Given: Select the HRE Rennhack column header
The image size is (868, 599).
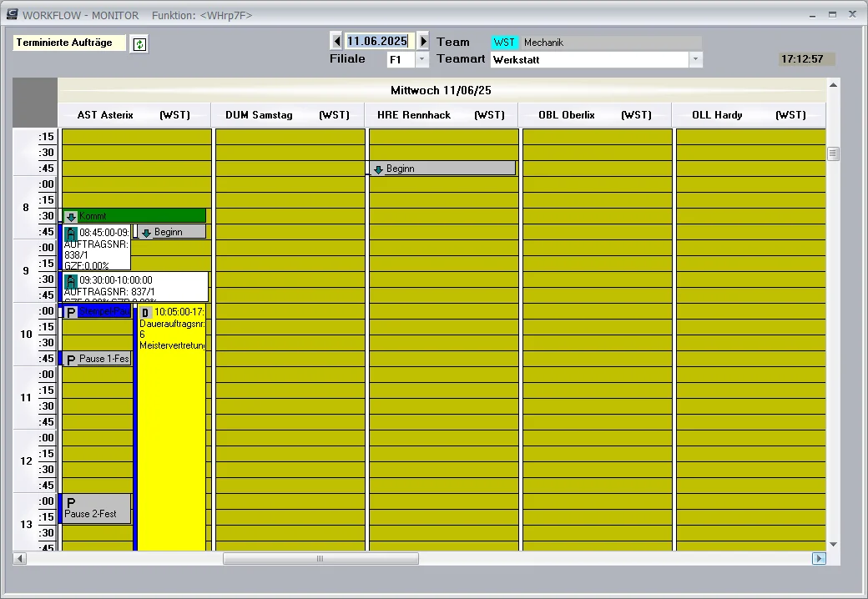Looking at the screenshot, I should [442, 115].
